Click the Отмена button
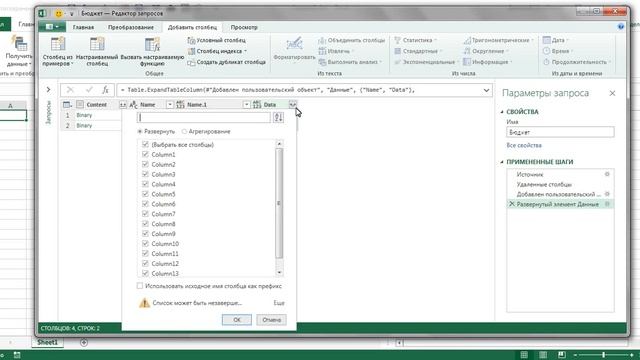 coord(271,320)
